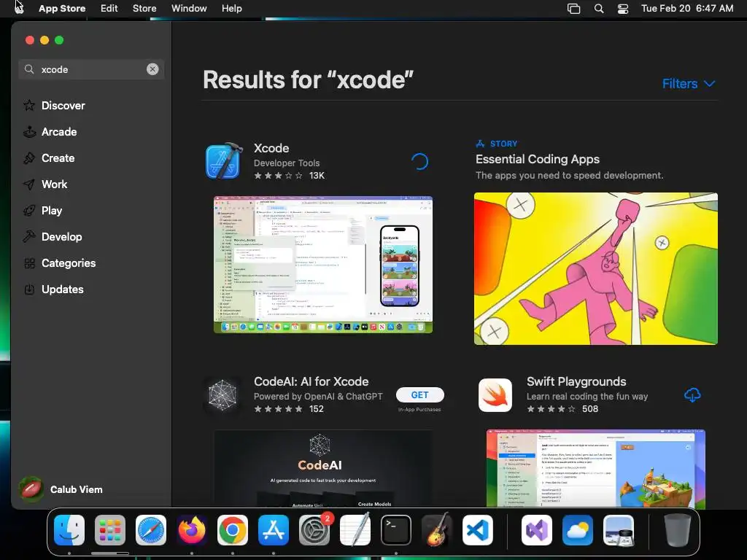Open the App Store menu
The image size is (747, 560).
tap(62, 8)
